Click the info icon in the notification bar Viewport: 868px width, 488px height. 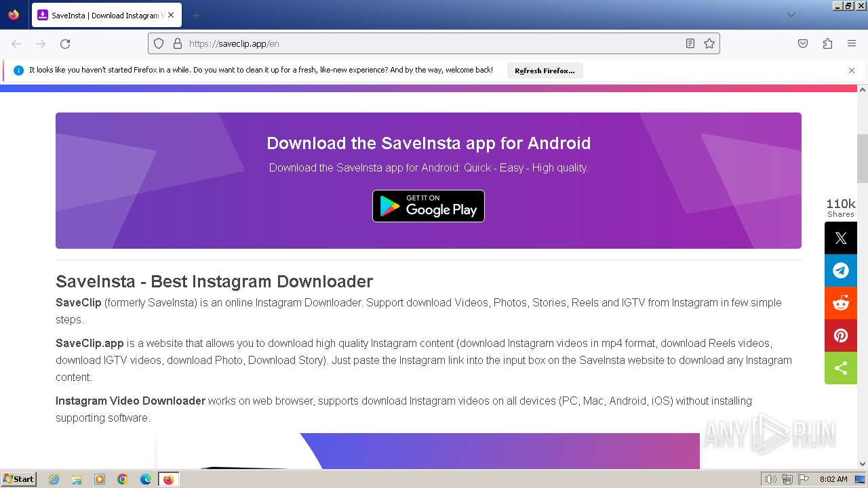pos(19,70)
